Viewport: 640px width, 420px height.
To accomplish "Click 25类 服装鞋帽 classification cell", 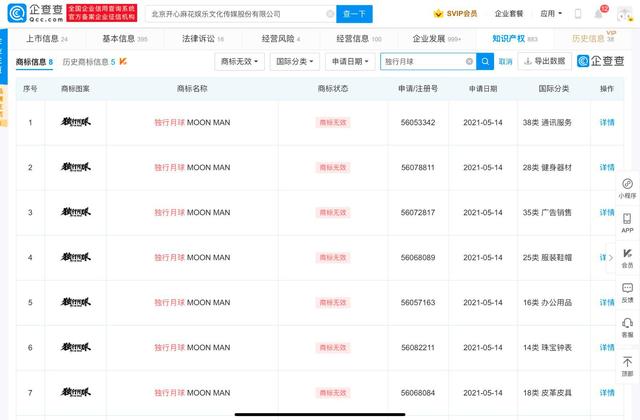I will click(x=547, y=258).
